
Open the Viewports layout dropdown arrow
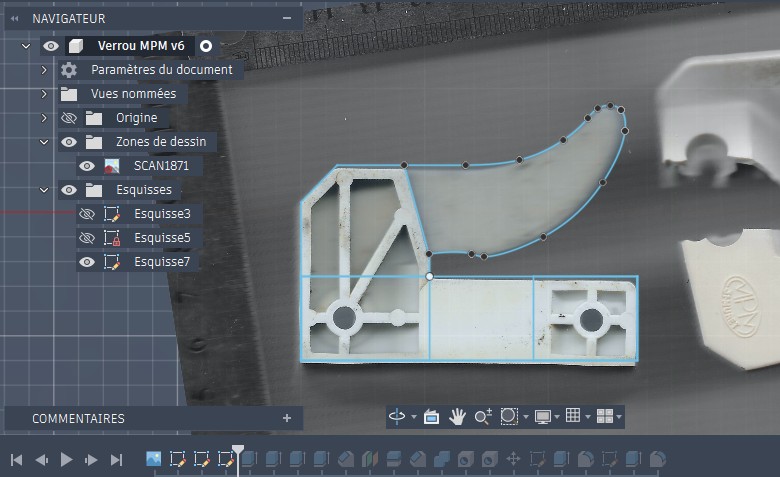coord(620,417)
